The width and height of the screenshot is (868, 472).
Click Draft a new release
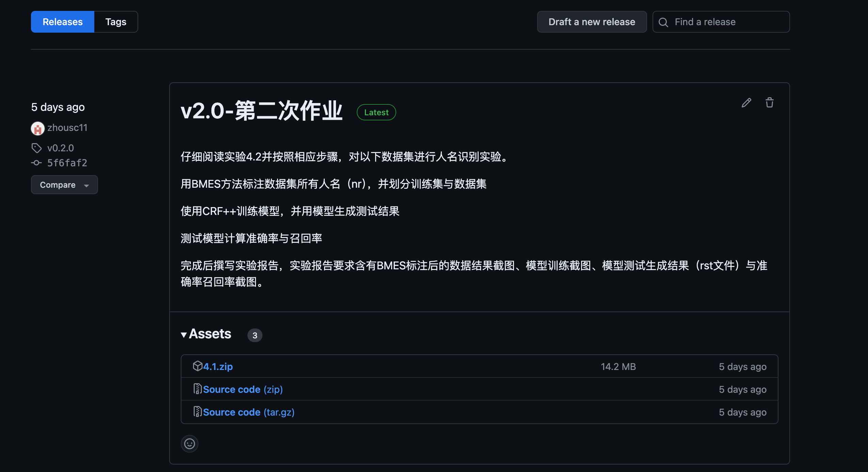pyautogui.click(x=592, y=21)
